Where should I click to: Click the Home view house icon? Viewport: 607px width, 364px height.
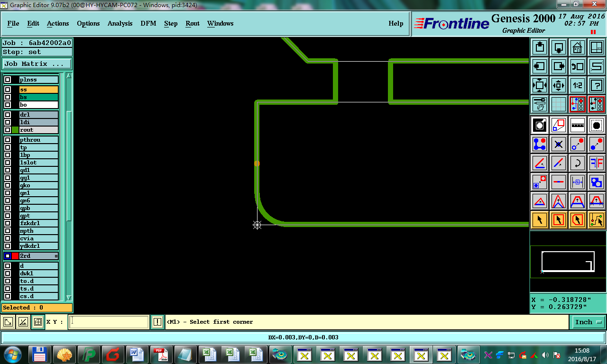tap(578, 47)
